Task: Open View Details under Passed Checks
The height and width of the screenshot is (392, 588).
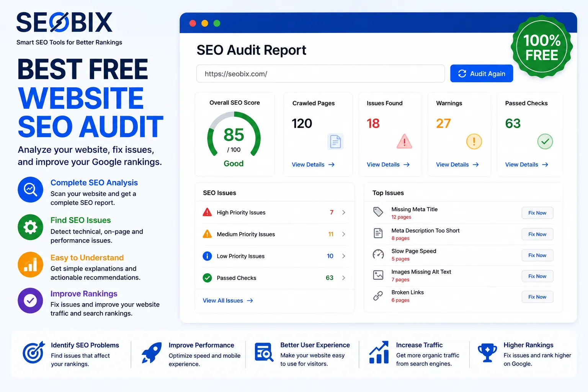Action: pyautogui.click(x=527, y=165)
